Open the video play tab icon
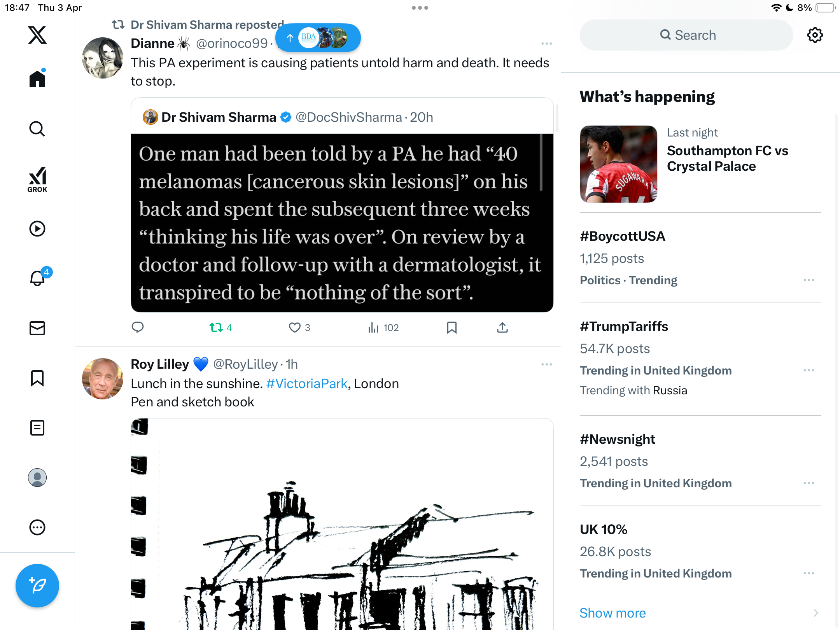The height and width of the screenshot is (630, 840). pyautogui.click(x=37, y=229)
